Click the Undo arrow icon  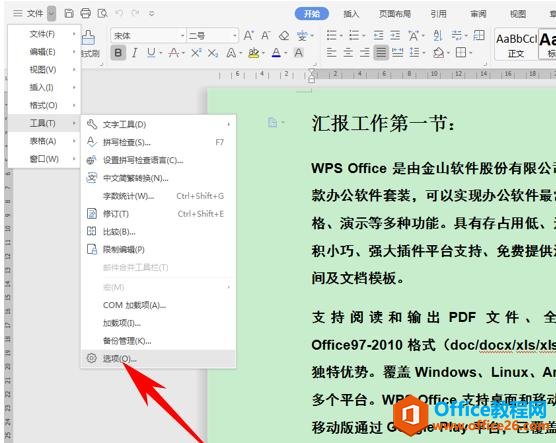(x=119, y=13)
